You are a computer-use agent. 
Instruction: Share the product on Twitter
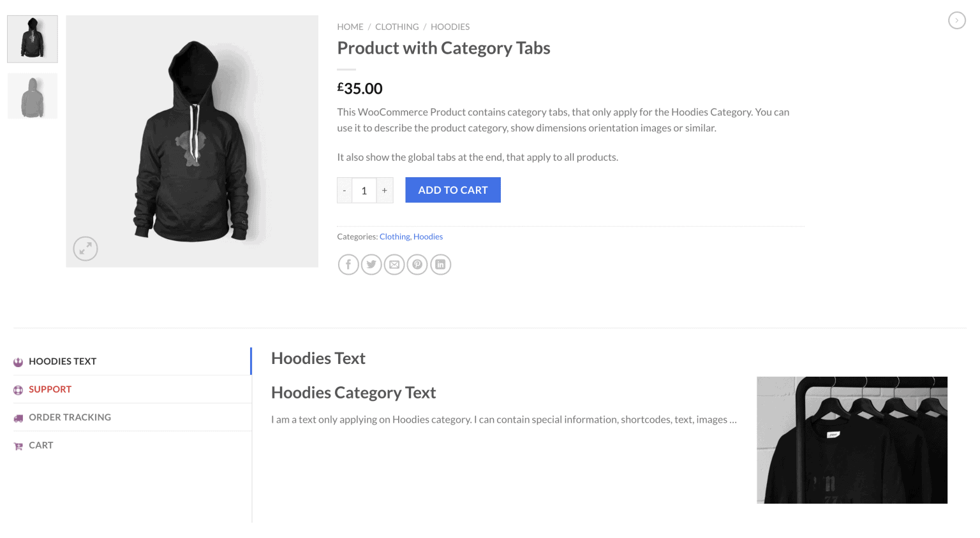[x=371, y=264]
